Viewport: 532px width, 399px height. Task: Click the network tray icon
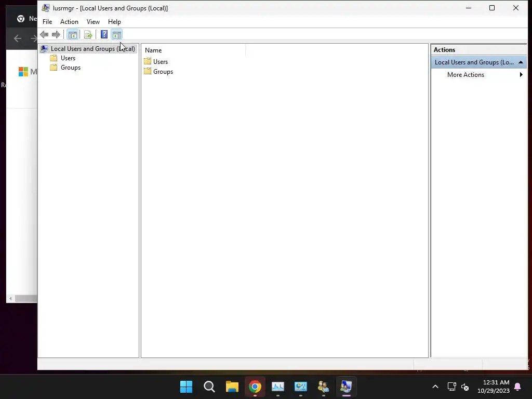pos(451,387)
